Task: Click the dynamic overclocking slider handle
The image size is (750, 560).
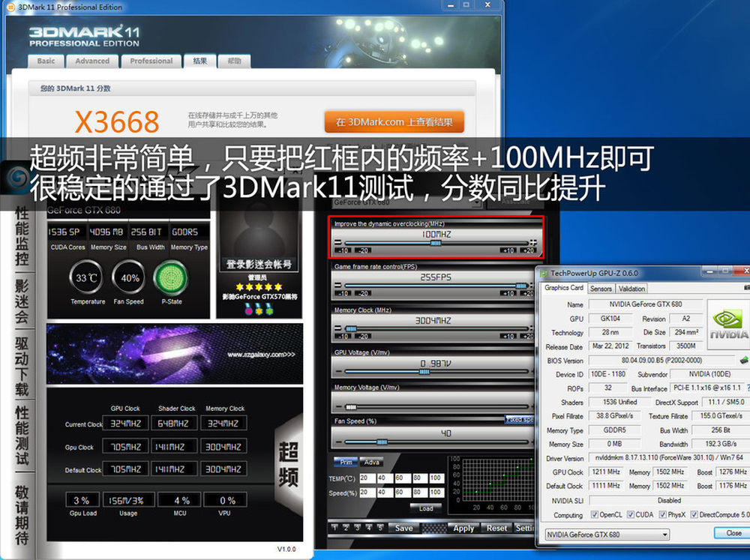Action: 435,243
